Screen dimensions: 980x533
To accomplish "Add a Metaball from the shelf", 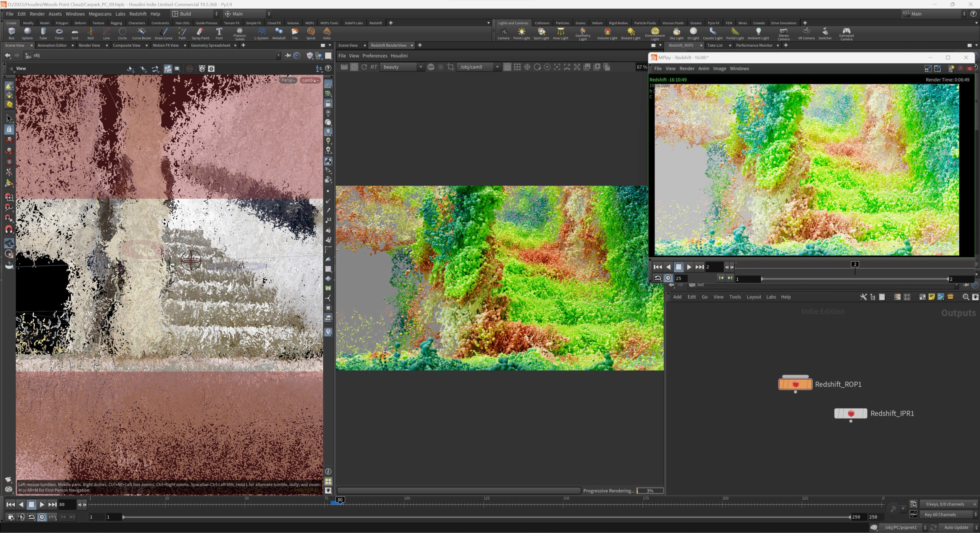I will (279, 33).
